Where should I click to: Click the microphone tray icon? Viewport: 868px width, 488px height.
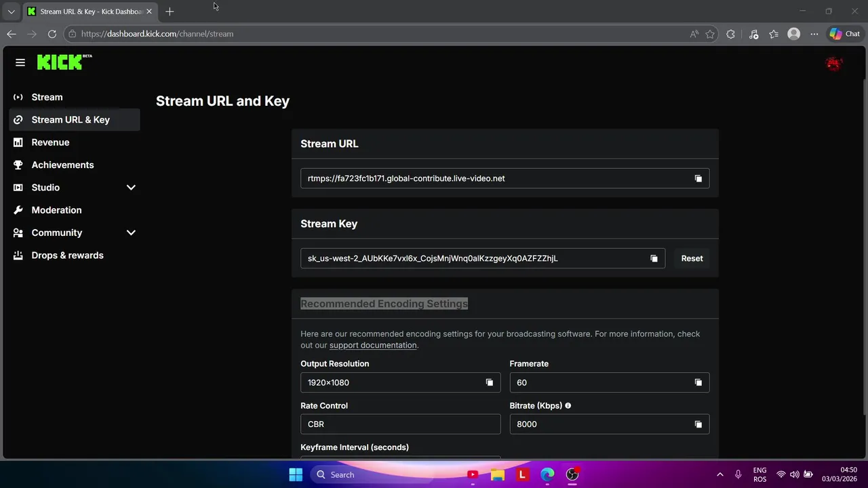(x=738, y=474)
